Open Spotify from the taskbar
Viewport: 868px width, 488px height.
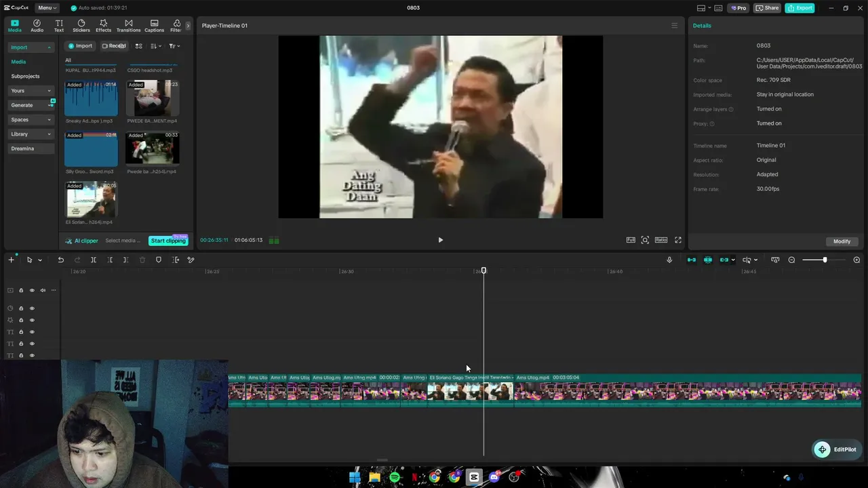point(395,477)
